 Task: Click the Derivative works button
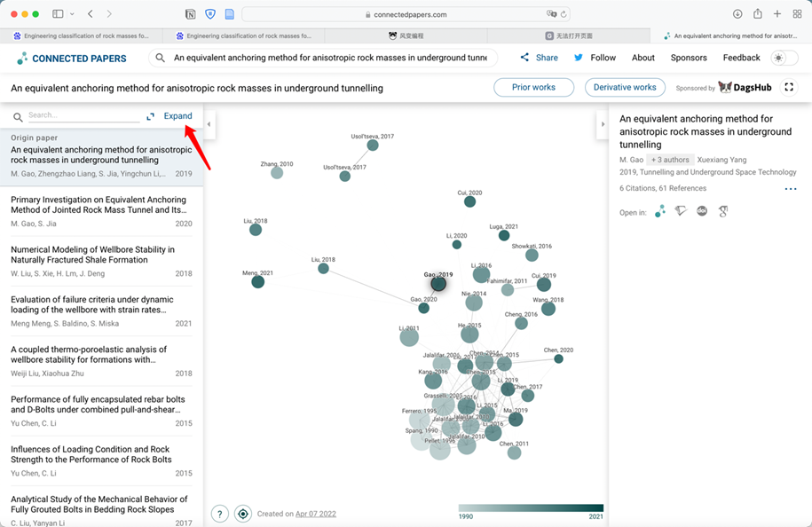click(x=625, y=87)
